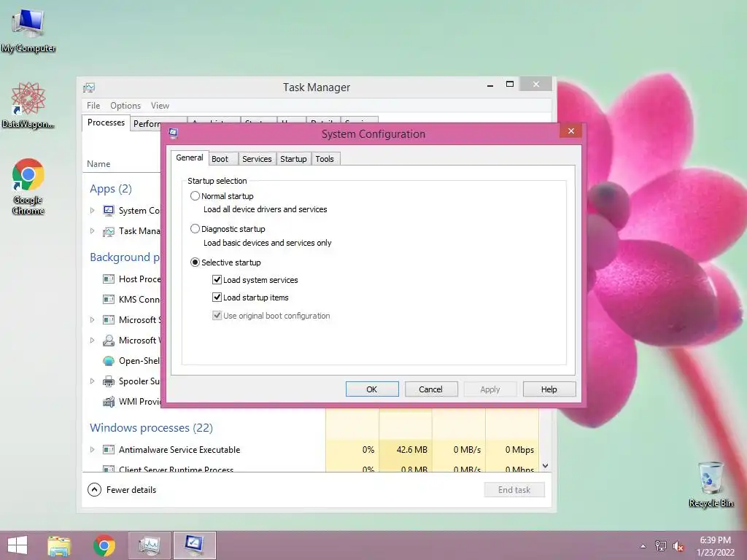Click 42.6 MB memory value
The width and height of the screenshot is (747, 560).
(411, 449)
